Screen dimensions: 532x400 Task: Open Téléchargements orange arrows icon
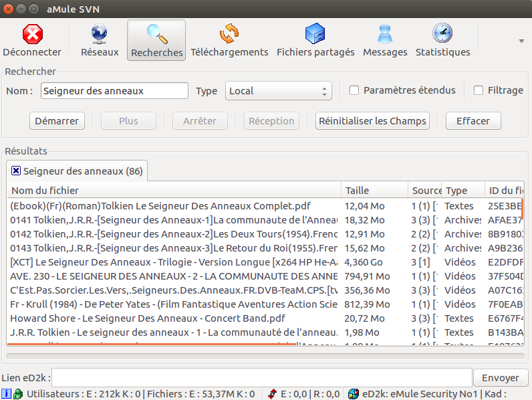pos(229,33)
